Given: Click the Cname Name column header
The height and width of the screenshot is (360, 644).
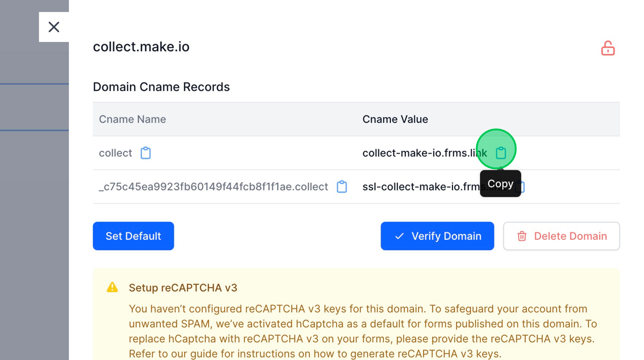Looking at the screenshot, I should [132, 119].
